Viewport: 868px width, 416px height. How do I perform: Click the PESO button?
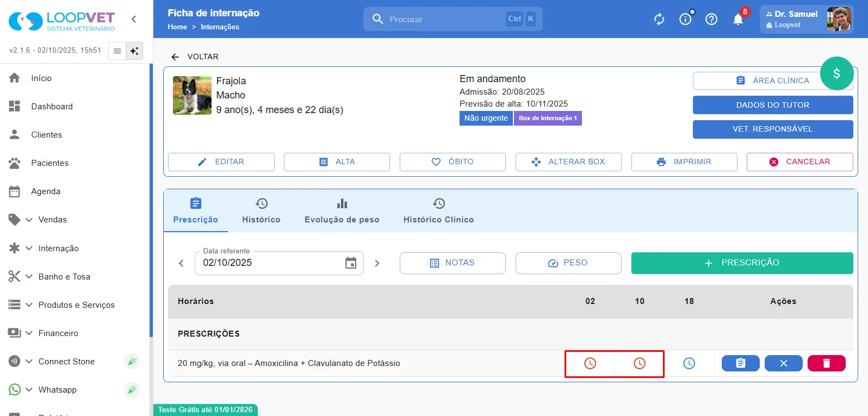[568, 263]
